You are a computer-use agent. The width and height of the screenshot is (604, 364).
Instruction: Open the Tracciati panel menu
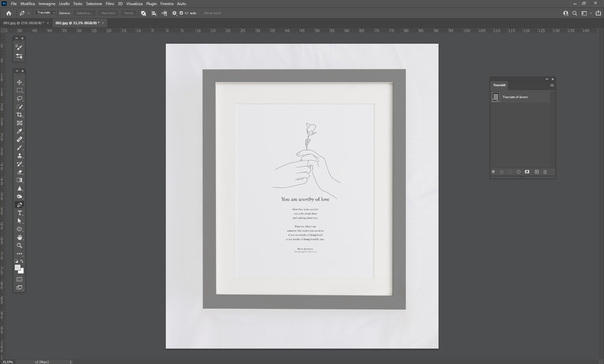pyautogui.click(x=552, y=85)
